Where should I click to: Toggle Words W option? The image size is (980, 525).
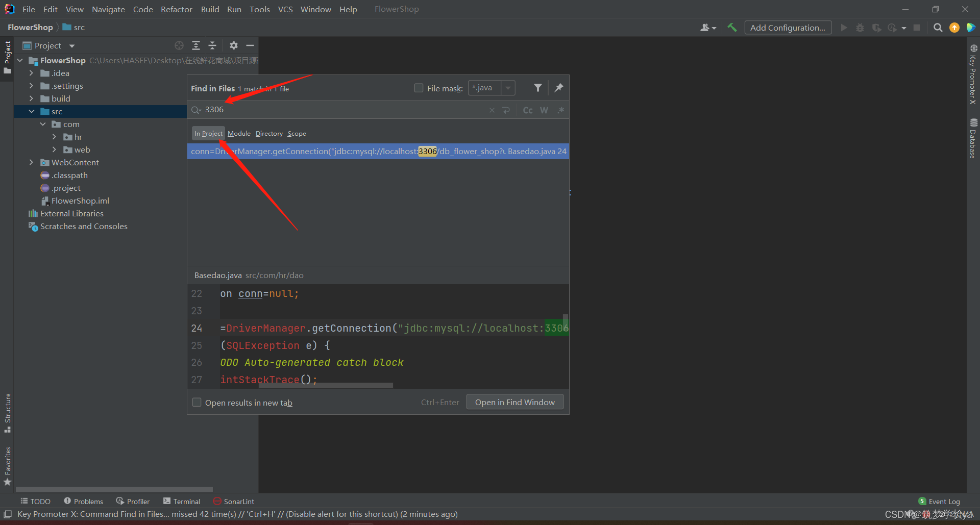pos(544,110)
